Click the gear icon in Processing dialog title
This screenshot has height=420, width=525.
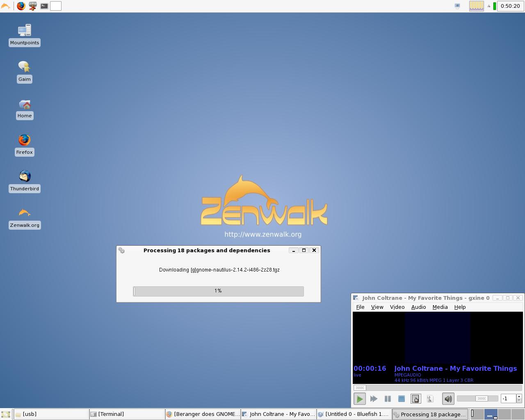click(x=121, y=250)
